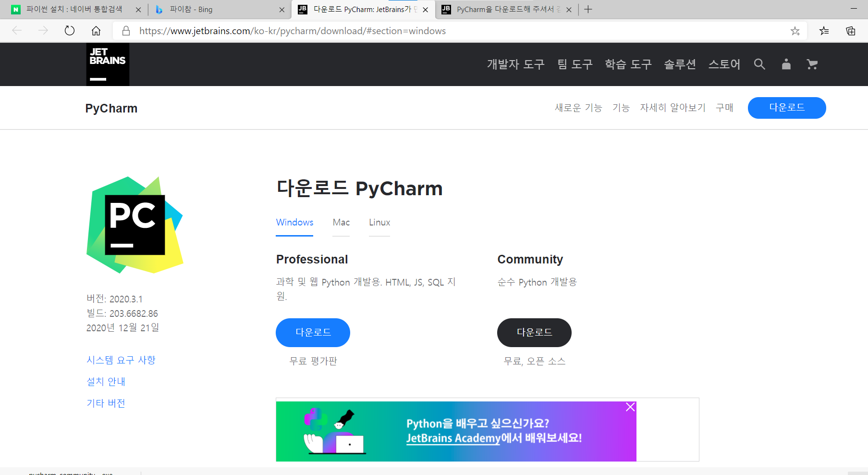Screen dimensions: 868x475
Task: Click the 순수 Python 개발용 description
Action: click(537, 282)
